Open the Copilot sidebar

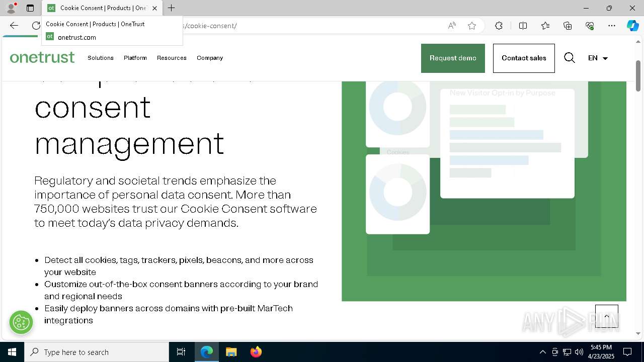[x=632, y=26]
